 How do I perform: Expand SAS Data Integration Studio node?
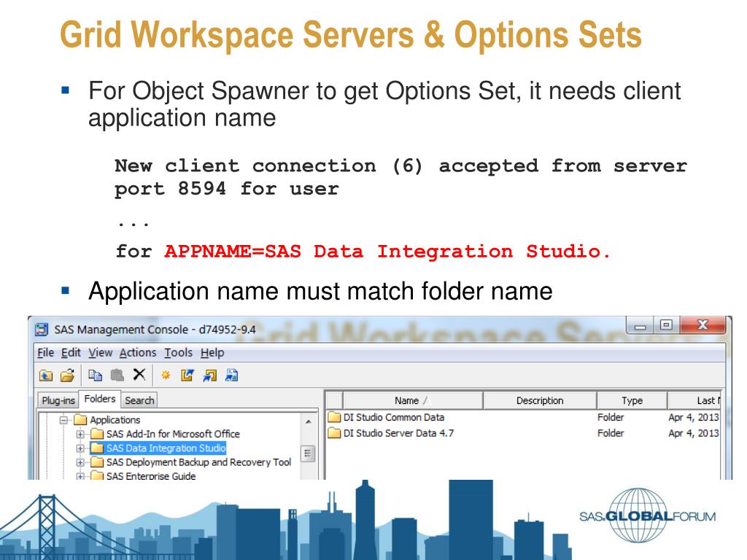click(80, 448)
